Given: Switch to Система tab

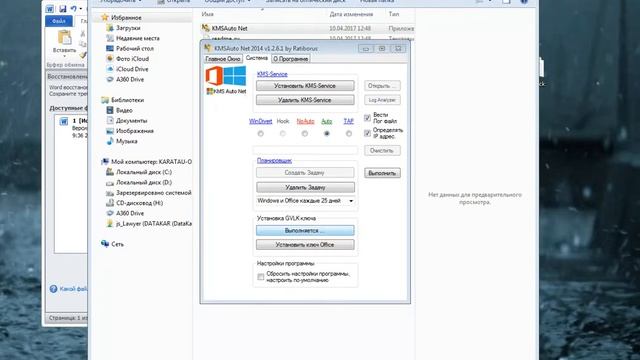Looking at the screenshot, I should click(x=257, y=58).
